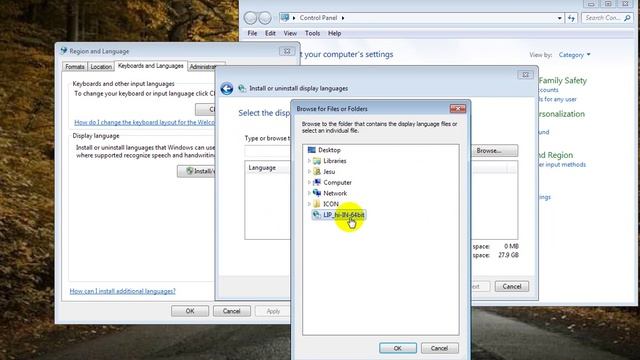Select the Desktop icon in folder tree
Viewport: 640px width, 360px height.
[312, 150]
